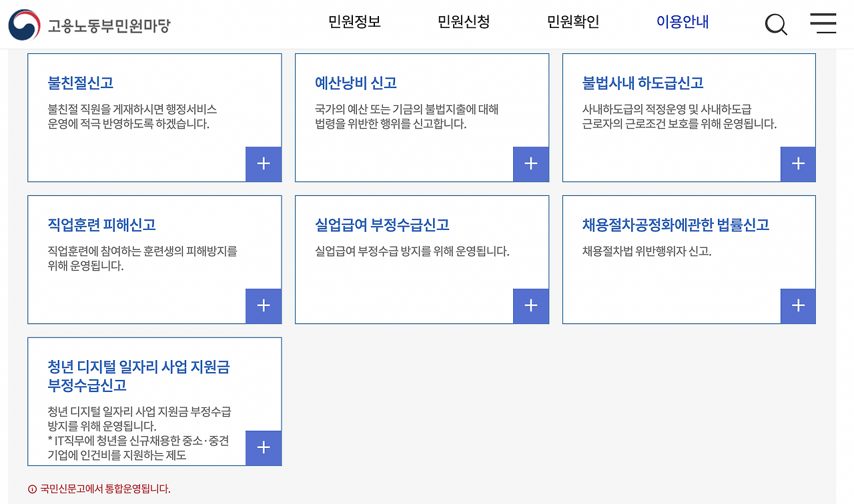The image size is (854, 504).
Task: Open the 이용안내 menu
Action: point(682,22)
